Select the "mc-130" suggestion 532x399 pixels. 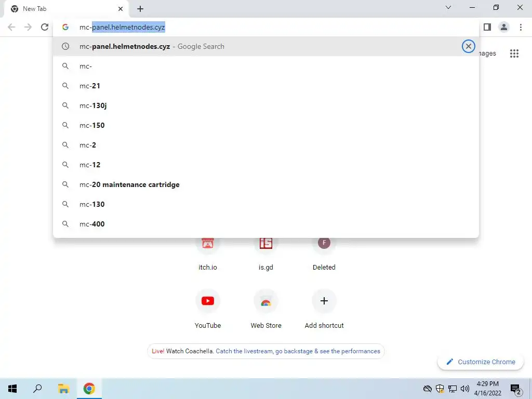(x=266, y=204)
